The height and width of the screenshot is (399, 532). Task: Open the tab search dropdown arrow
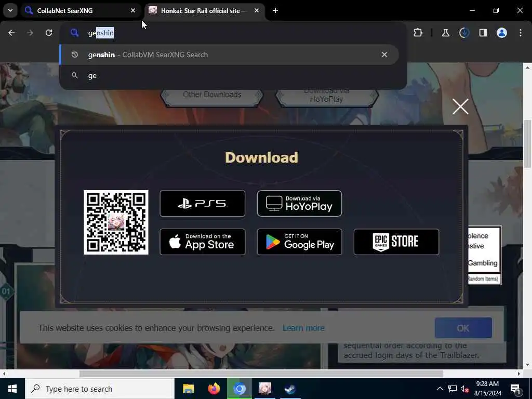[x=10, y=10]
